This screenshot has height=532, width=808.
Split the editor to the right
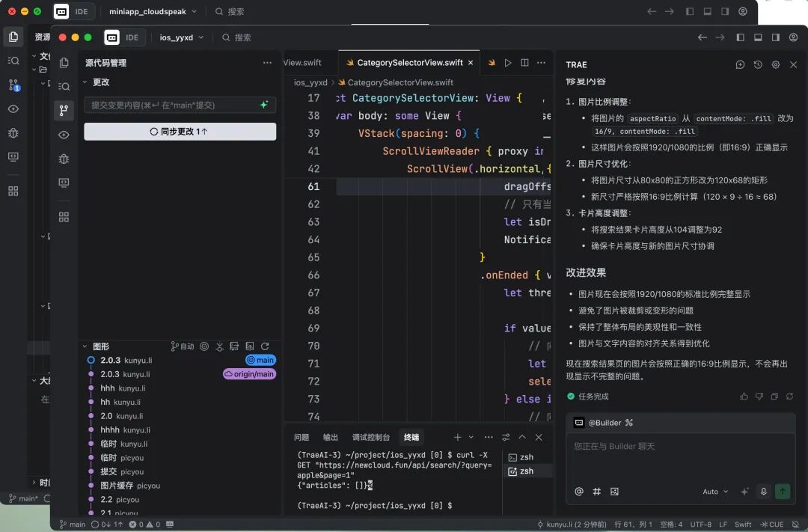[524, 63]
